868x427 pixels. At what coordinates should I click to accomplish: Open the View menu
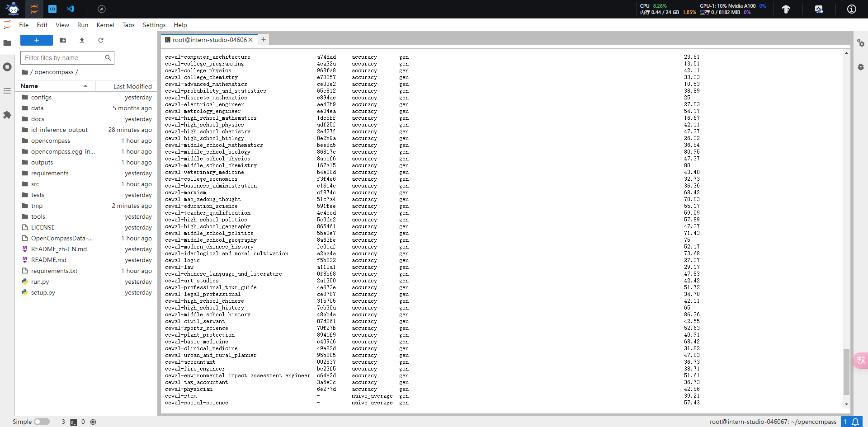point(62,25)
